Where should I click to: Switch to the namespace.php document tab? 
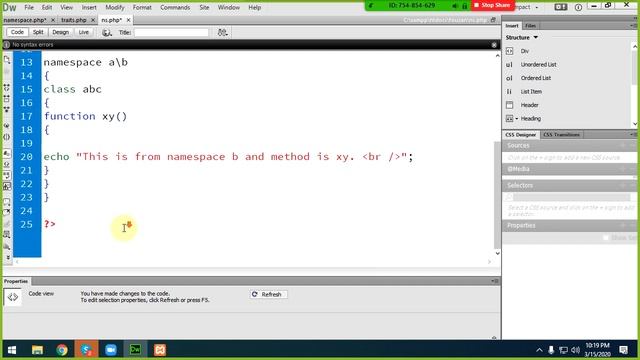(x=25, y=20)
